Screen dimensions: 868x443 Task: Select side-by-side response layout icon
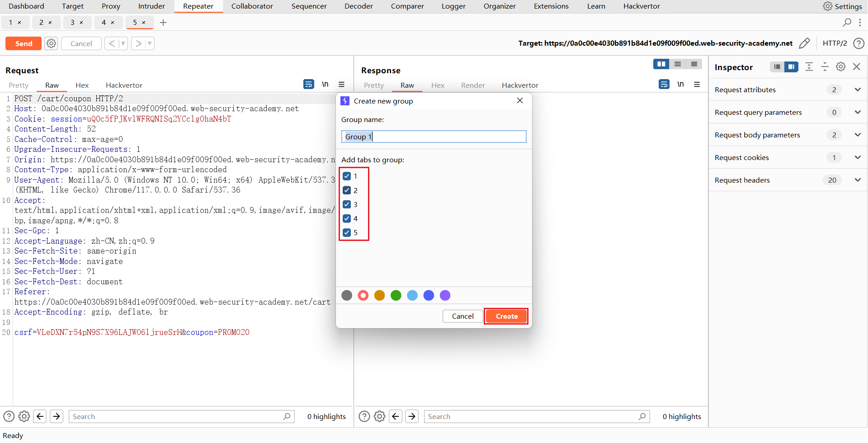click(661, 64)
